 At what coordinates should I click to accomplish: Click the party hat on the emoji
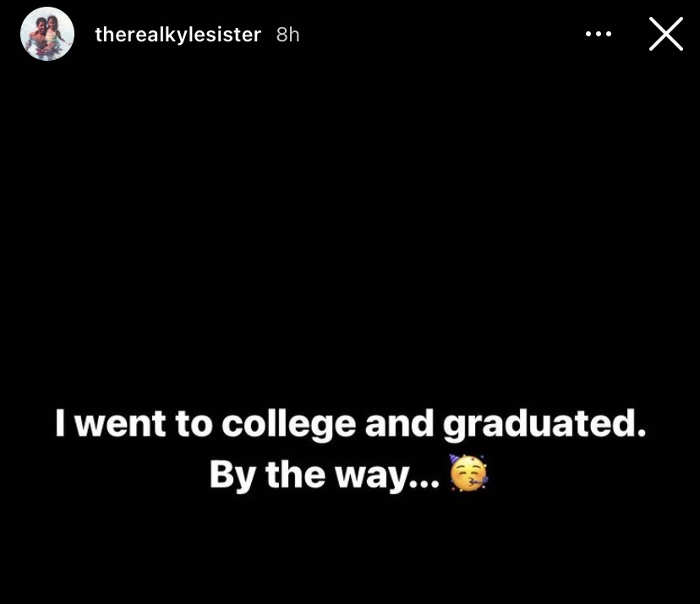pos(457,462)
